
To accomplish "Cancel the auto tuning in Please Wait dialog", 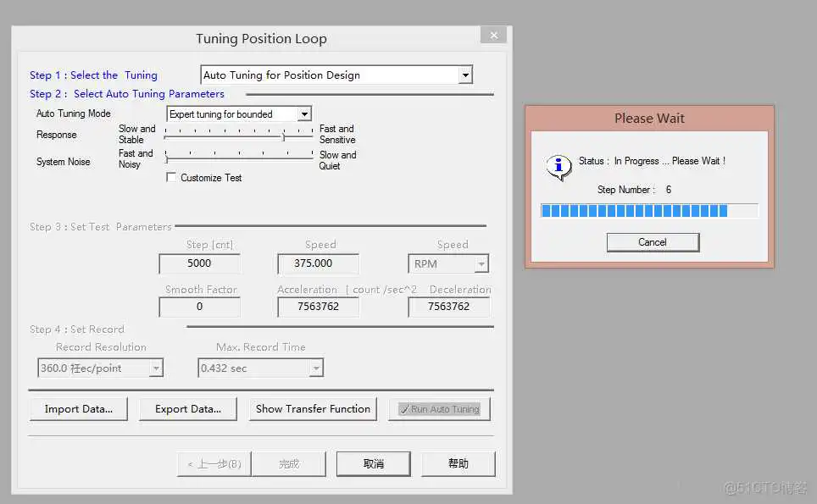I will pos(653,242).
